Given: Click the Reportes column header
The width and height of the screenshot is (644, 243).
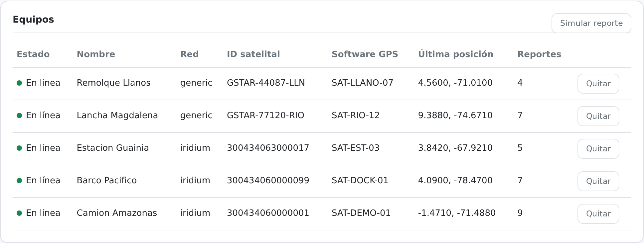Looking at the screenshot, I should tap(539, 54).
